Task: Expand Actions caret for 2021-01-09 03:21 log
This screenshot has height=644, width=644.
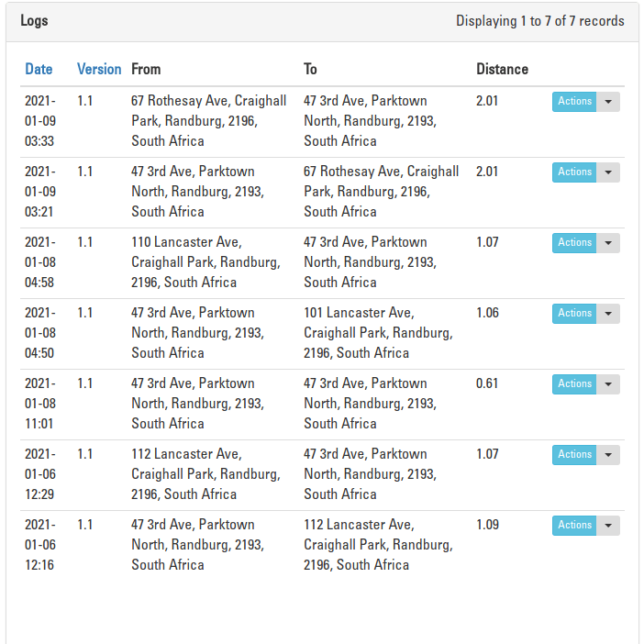Action: coord(609,172)
